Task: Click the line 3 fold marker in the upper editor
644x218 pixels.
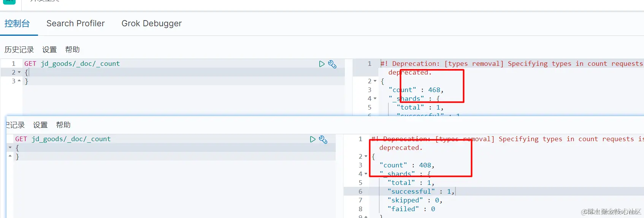Action: (x=19, y=81)
